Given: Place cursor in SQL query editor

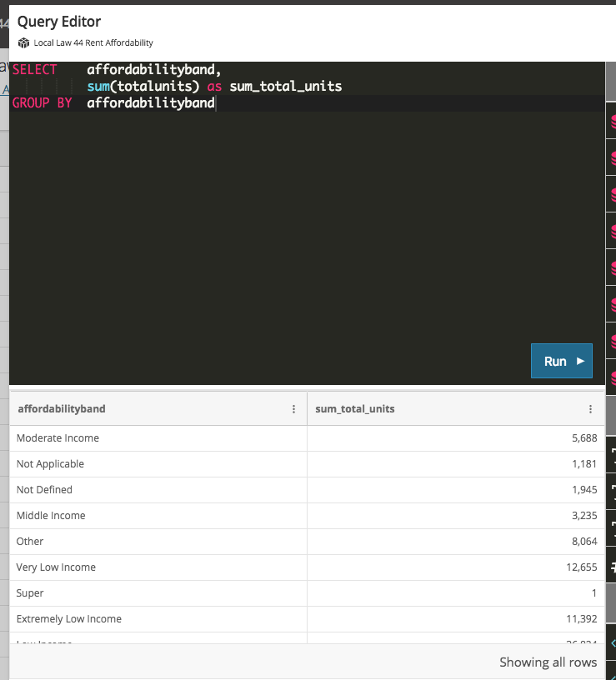Looking at the screenshot, I should [x=307, y=222].
